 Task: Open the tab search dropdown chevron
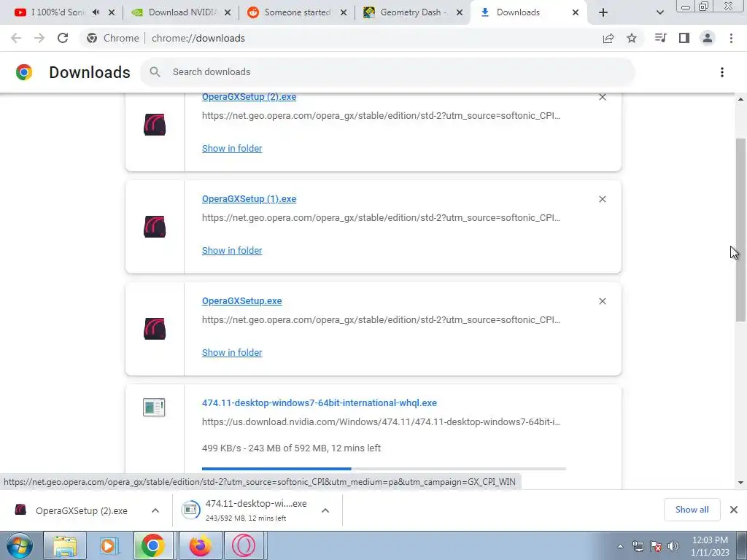pos(659,12)
